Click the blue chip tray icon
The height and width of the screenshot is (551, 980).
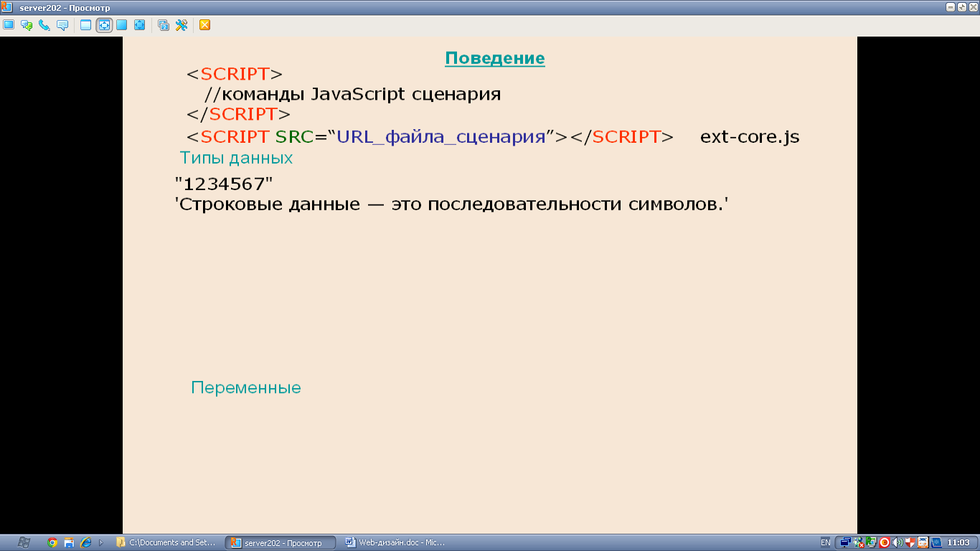(936, 542)
